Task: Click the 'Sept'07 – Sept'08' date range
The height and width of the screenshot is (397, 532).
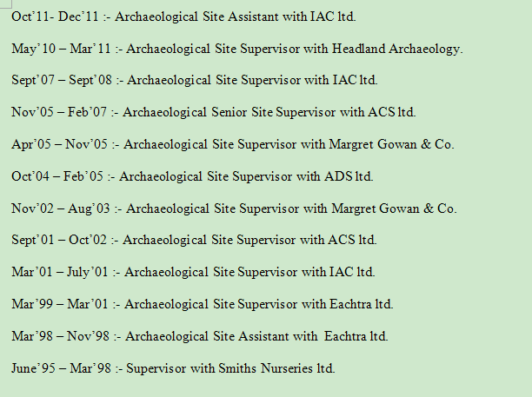Action: (56, 80)
